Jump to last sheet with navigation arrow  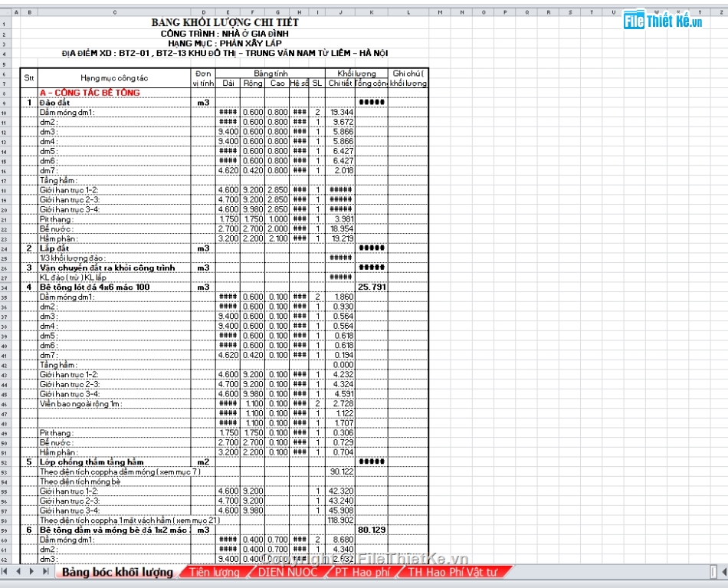(45, 571)
